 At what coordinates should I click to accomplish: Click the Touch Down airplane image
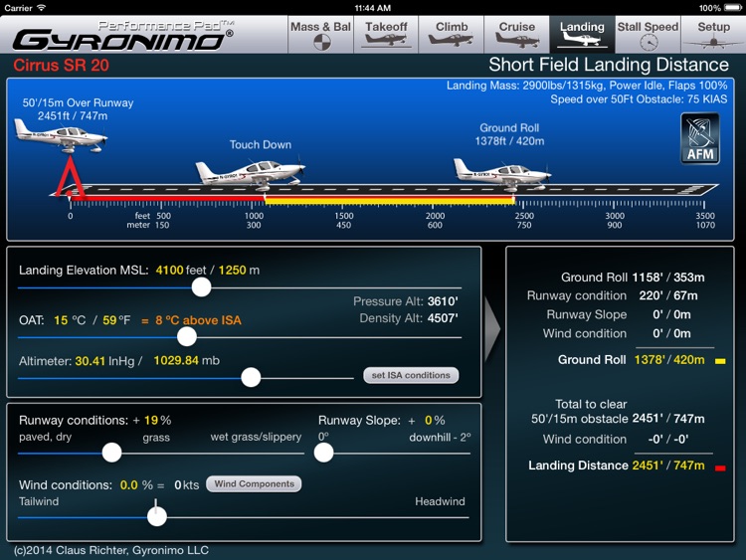click(x=251, y=173)
